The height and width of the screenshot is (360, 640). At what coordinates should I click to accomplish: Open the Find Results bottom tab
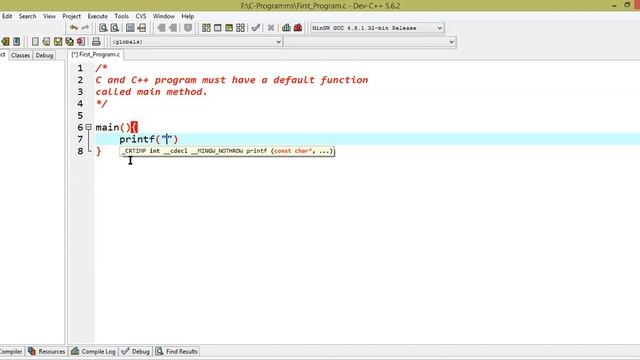pos(177,351)
